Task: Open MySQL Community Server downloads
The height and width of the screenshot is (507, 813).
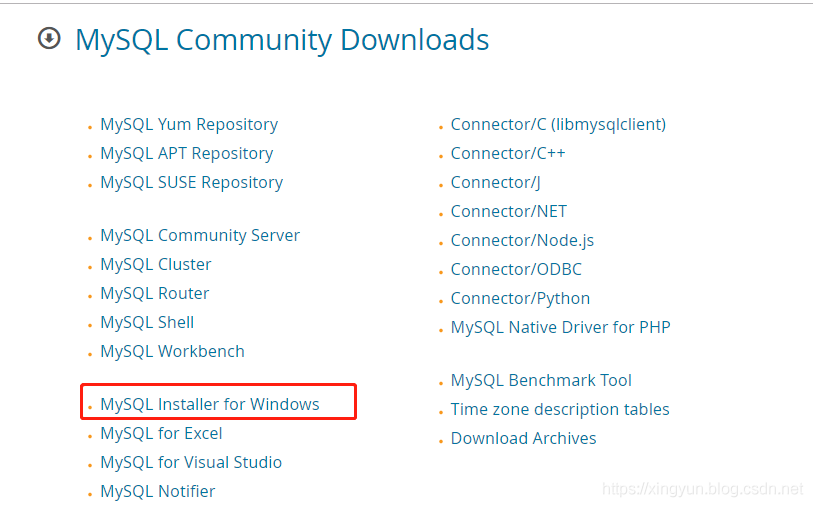Action: pyautogui.click(x=200, y=236)
